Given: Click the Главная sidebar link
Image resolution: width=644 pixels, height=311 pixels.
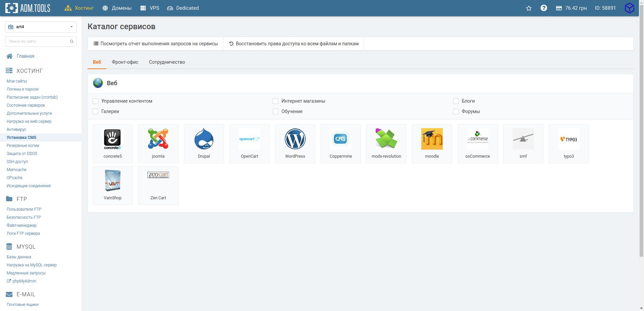Looking at the screenshot, I should tap(25, 56).
